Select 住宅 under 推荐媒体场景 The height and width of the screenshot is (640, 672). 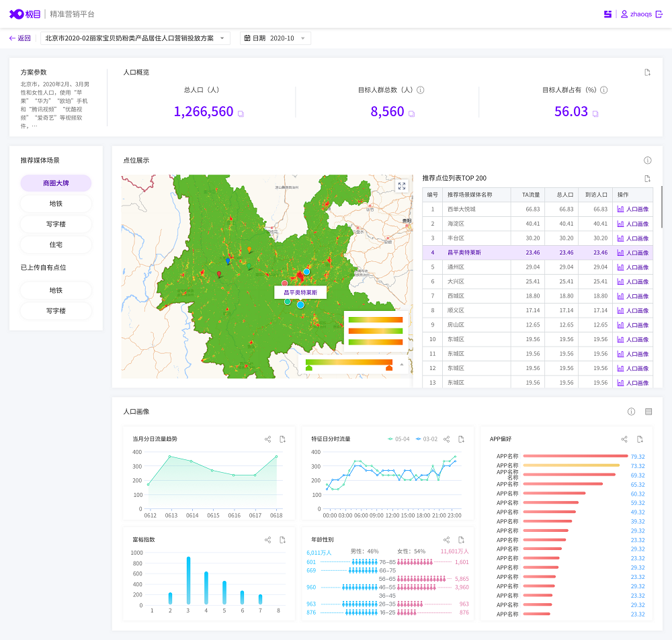[x=56, y=245]
